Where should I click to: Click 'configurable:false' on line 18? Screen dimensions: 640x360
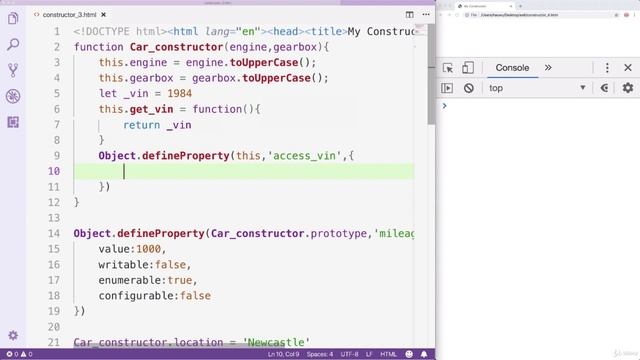155,296
